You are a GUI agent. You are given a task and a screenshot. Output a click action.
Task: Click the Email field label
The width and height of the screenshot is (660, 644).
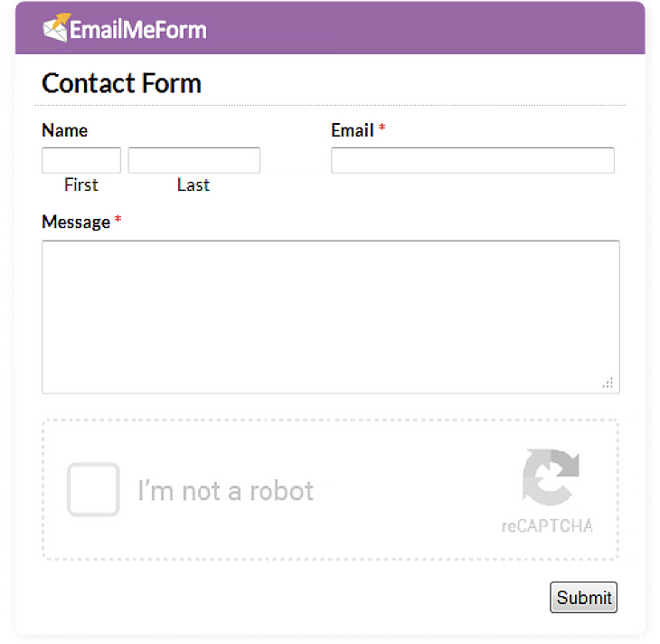pyautogui.click(x=353, y=130)
